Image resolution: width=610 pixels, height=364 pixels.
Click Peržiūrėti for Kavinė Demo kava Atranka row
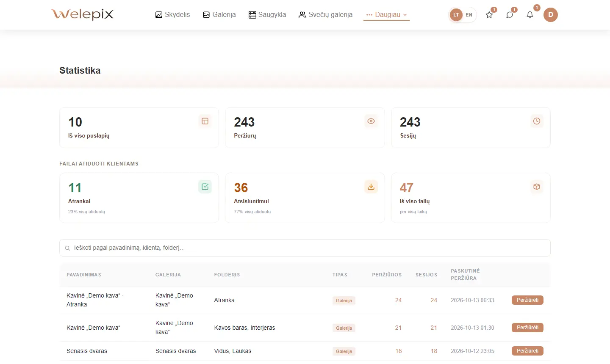[x=527, y=300]
